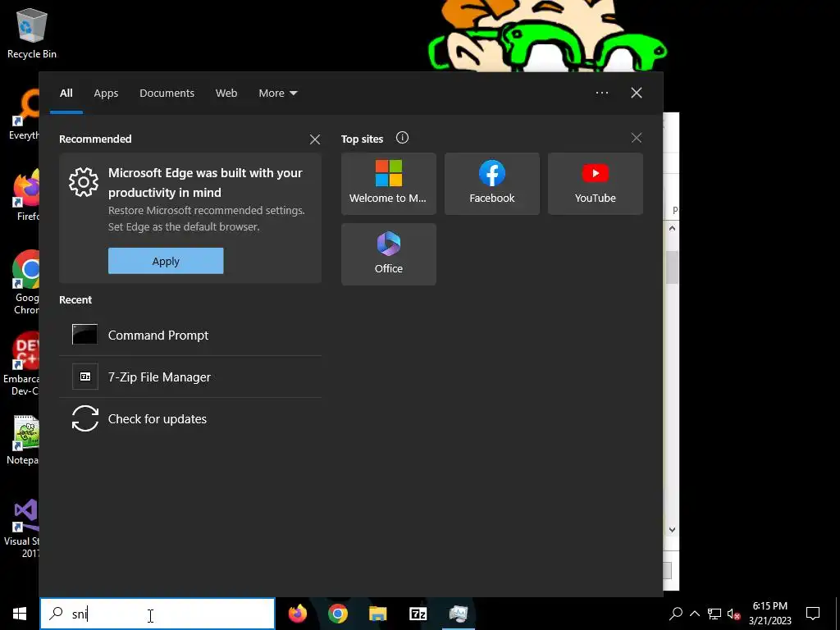Close the search panel
Screen dimensions: 840x630
[x=637, y=93]
